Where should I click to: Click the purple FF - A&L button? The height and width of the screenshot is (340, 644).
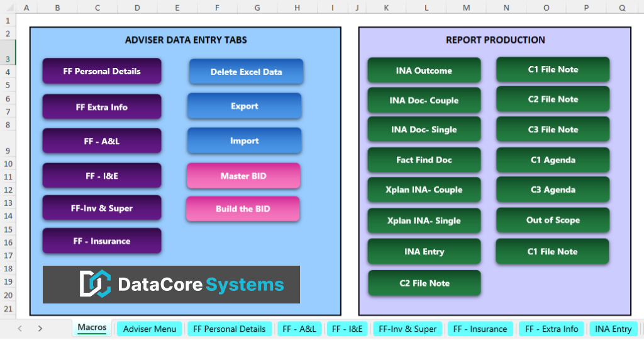coord(102,141)
